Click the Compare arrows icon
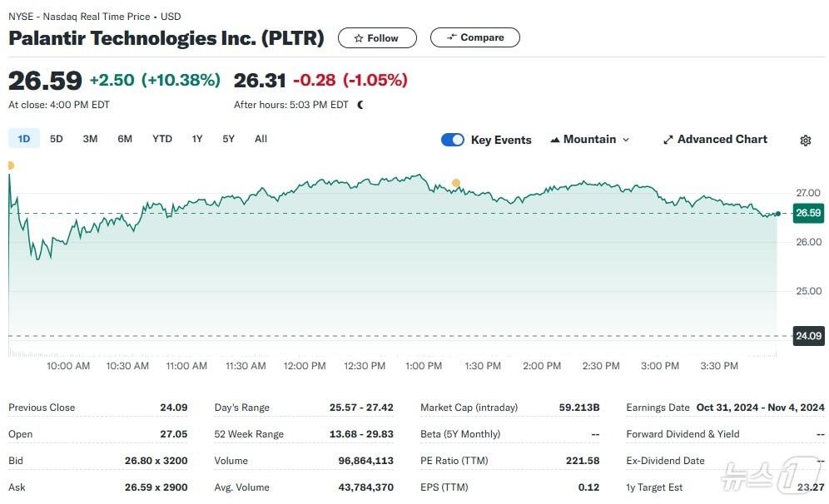This screenshot has height=504, width=829. [x=452, y=37]
